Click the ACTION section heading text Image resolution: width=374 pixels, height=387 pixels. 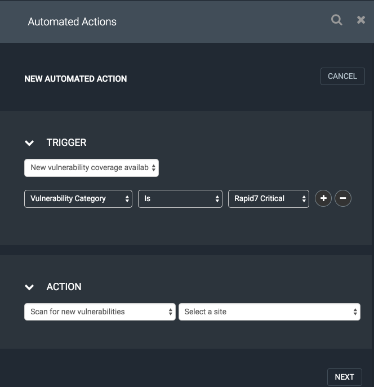64,287
